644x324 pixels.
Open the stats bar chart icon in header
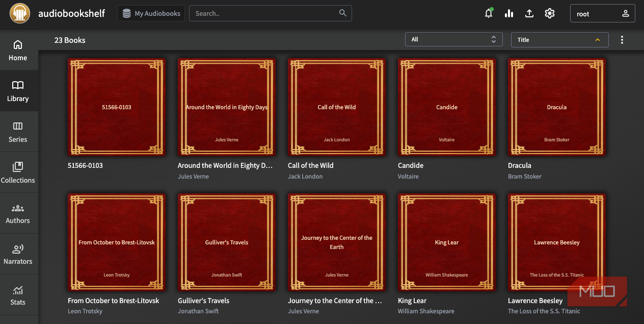pos(509,14)
